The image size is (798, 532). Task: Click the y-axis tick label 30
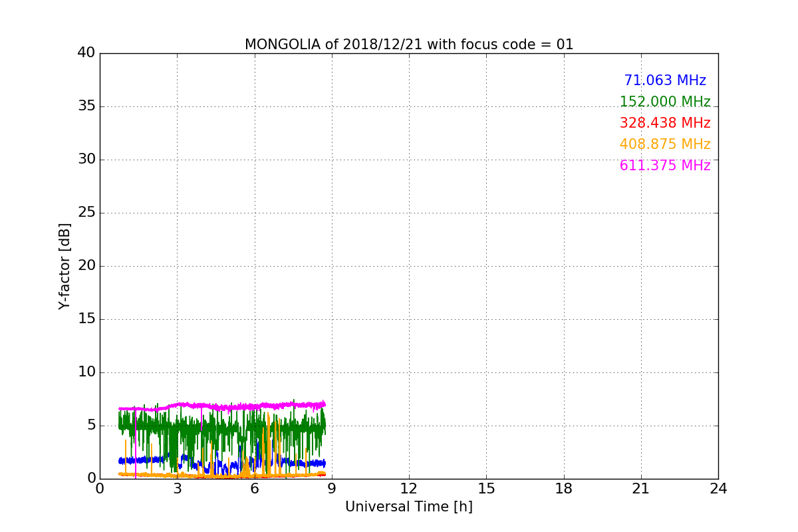tap(86, 160)
